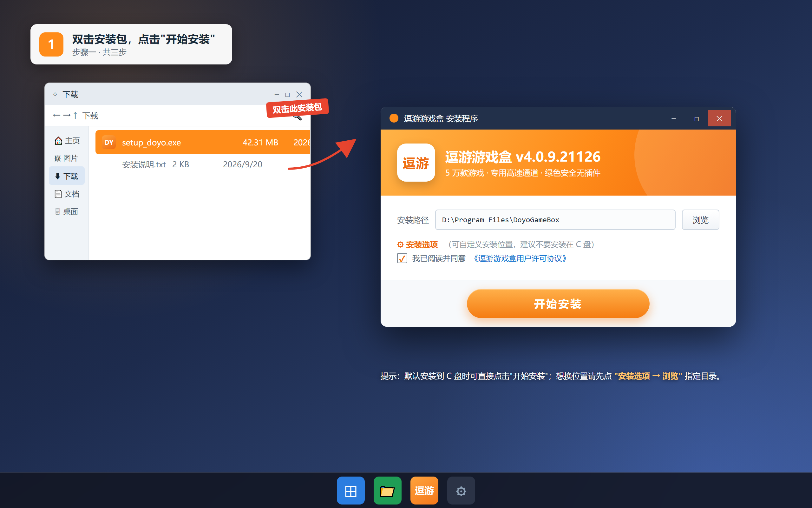This screenshot has height=508, width=812.
Task: Click the 下载 breadcrumb in address bar
Action: coord(90,116)
